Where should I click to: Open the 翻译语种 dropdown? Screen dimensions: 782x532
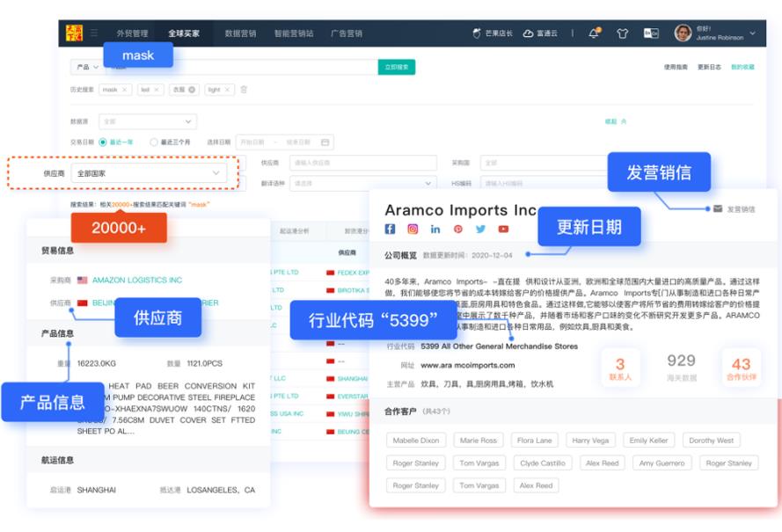(362, 184)
